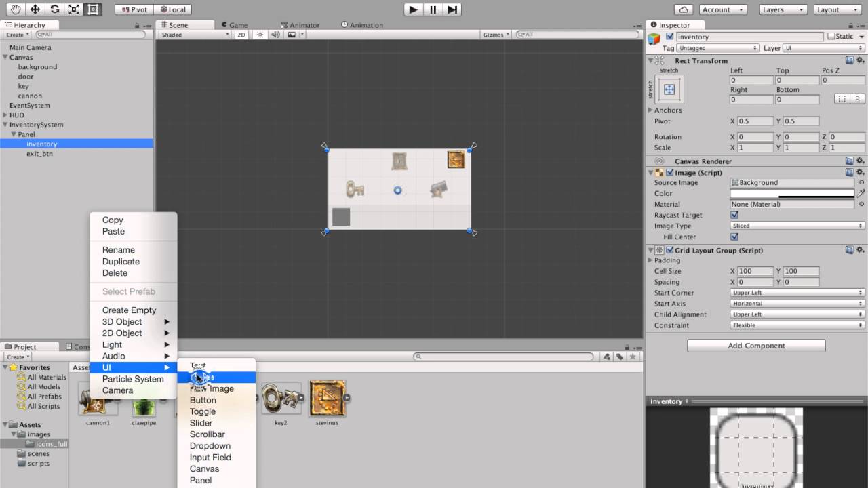The height and width of the screenshot is (488, 868).
Task: Toggle raw edit mode R button
Action: (857, 99)
